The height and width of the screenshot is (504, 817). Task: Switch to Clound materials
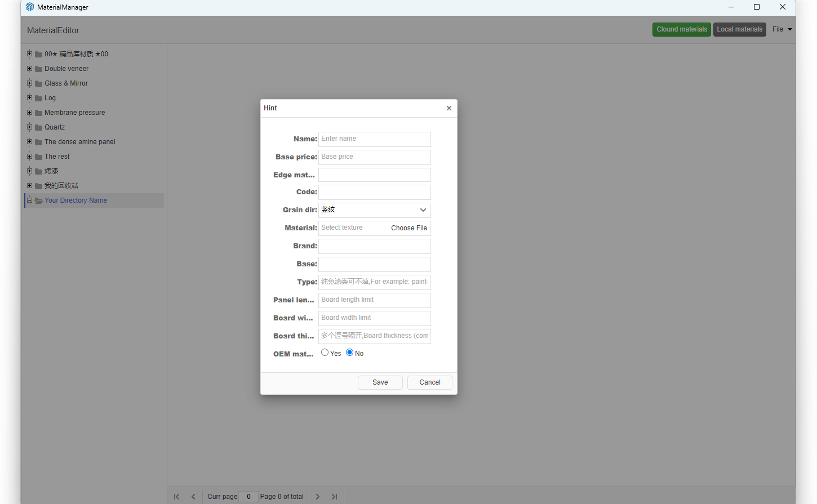[x=681, y=29]
